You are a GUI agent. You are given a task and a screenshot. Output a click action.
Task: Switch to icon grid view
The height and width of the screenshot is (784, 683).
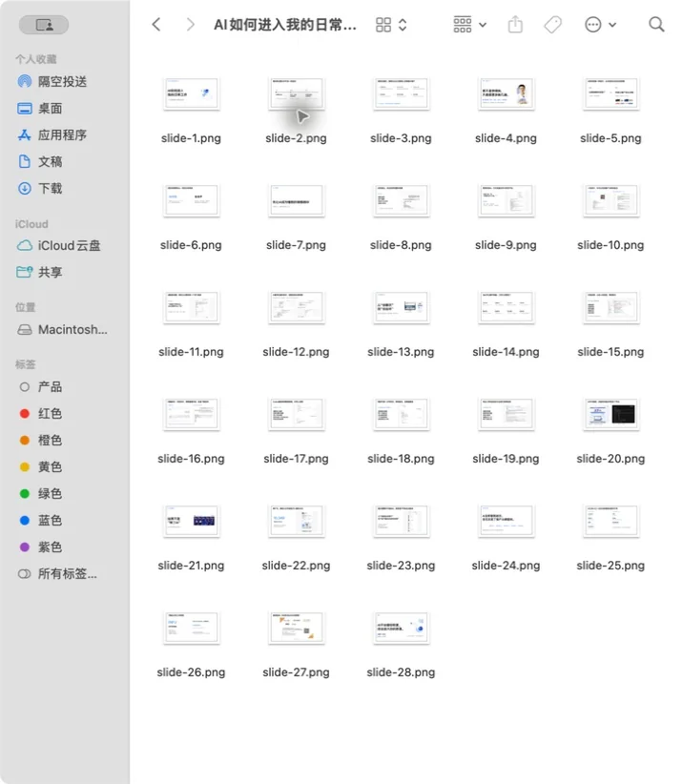coord(383,25)
